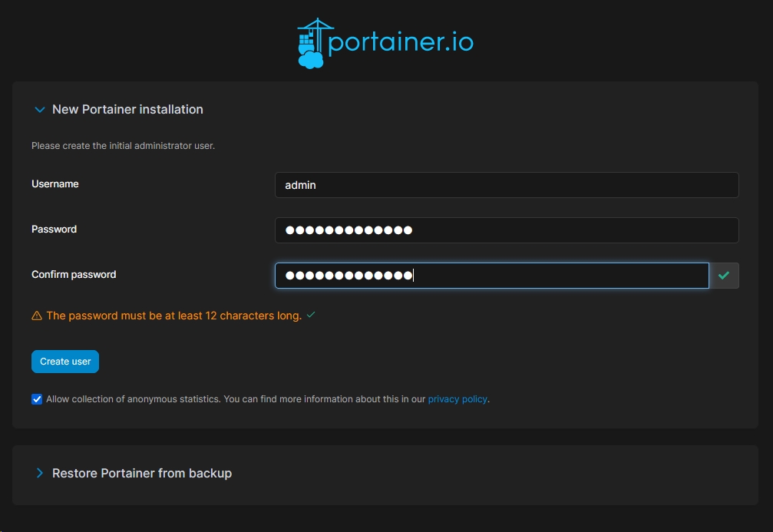Viewport: 773px width, 532px height.
Task: Click green checkmark beside Confirm password field
Action: pos(724,276)
